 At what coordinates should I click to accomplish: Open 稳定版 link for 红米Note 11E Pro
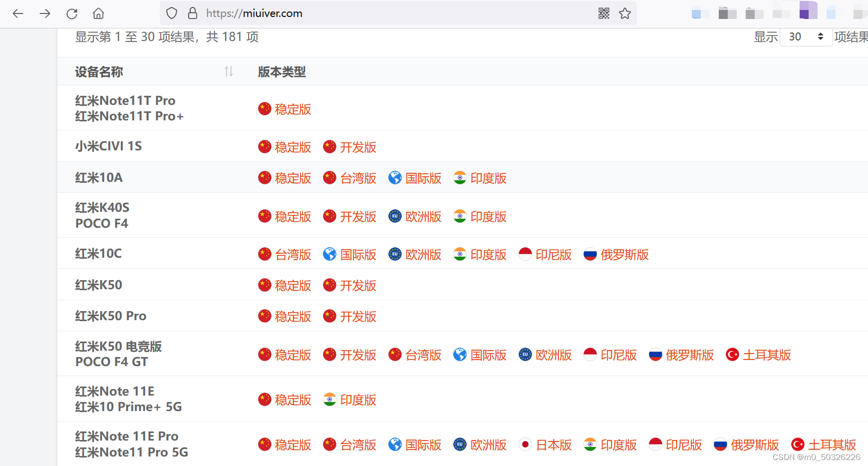293,445
